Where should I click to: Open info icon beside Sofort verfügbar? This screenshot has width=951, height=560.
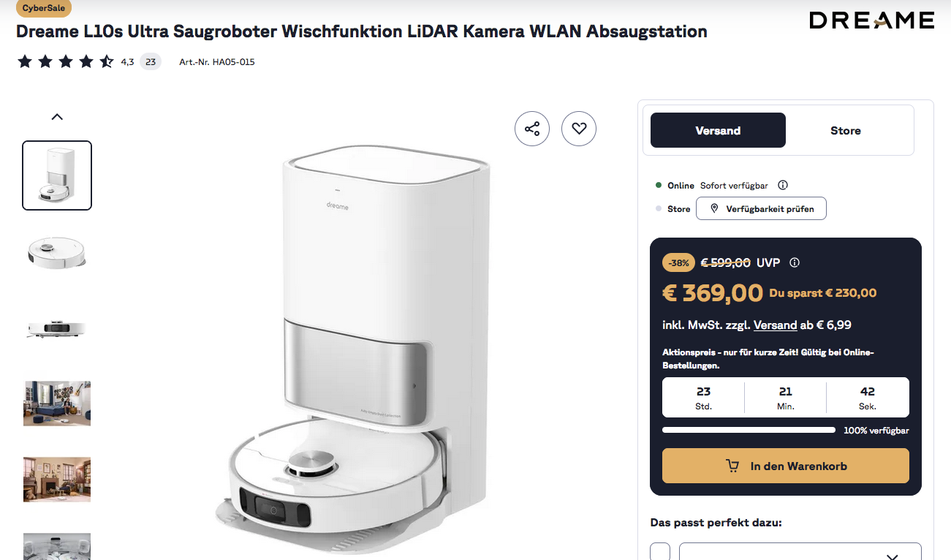tap(783, 186)
